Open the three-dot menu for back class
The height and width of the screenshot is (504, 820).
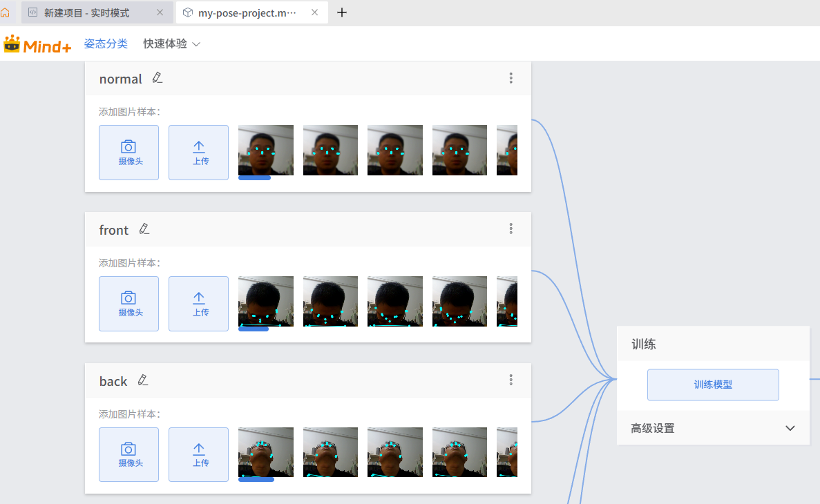pos(511,380)
